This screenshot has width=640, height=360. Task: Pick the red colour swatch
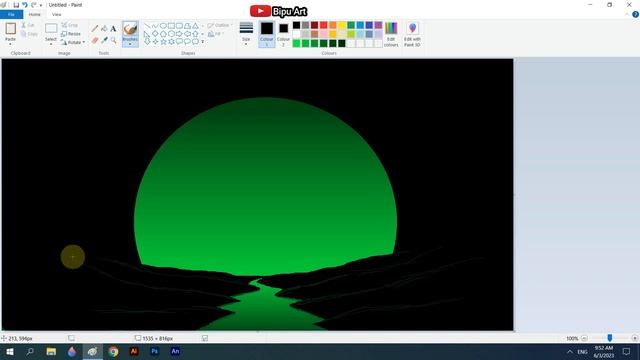[324, 25]
